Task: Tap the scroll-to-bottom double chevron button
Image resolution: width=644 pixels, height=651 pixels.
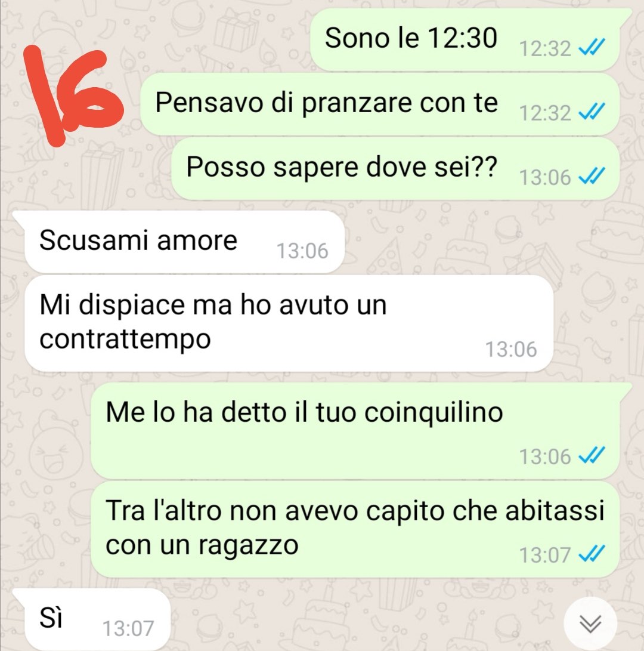Action: click(590, 623)
